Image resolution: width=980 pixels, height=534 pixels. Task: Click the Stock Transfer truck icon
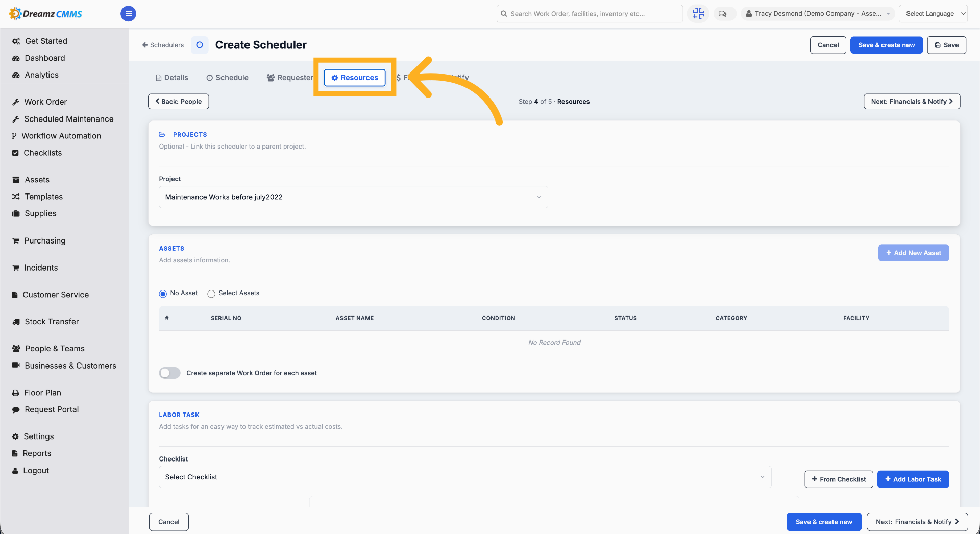pyautogui.click(x=16, y=322)
